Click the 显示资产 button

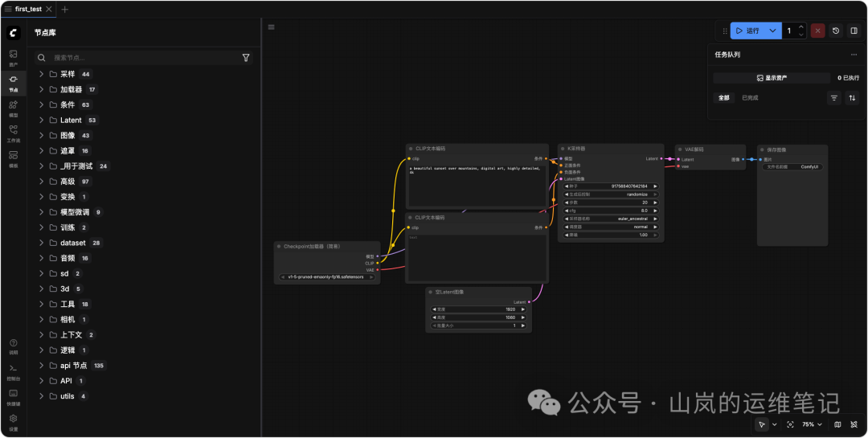[772, 78]
